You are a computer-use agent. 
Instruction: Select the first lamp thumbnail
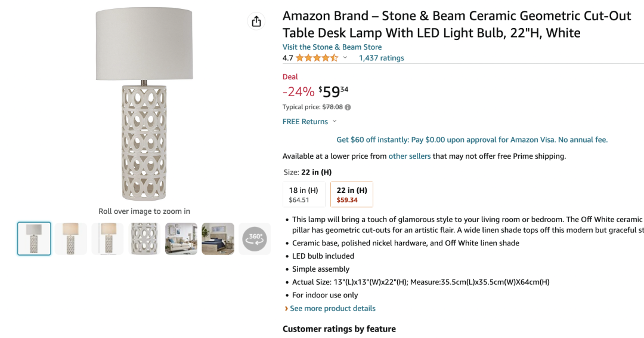coord(34,238)
